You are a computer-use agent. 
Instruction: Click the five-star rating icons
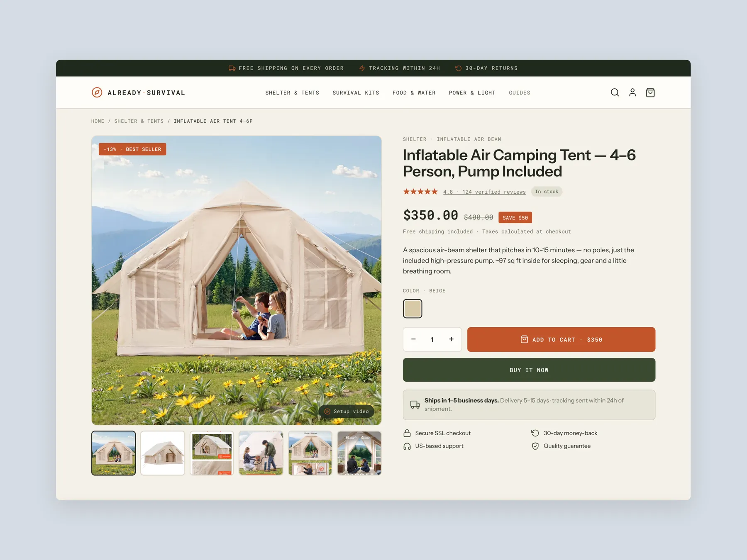point(420,192)
